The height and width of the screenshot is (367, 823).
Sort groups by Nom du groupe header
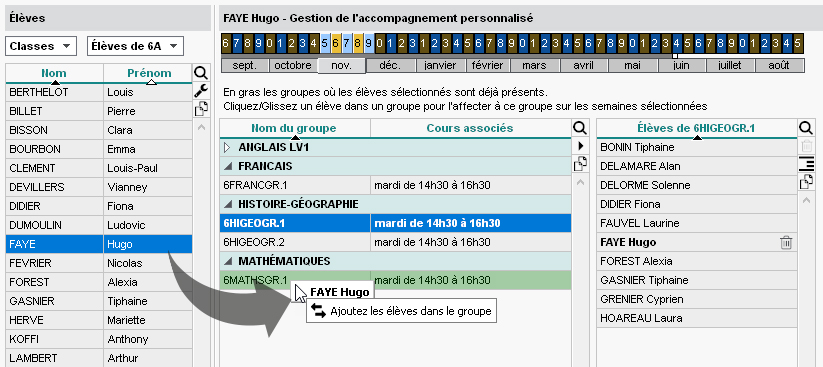tap(295, 128)
